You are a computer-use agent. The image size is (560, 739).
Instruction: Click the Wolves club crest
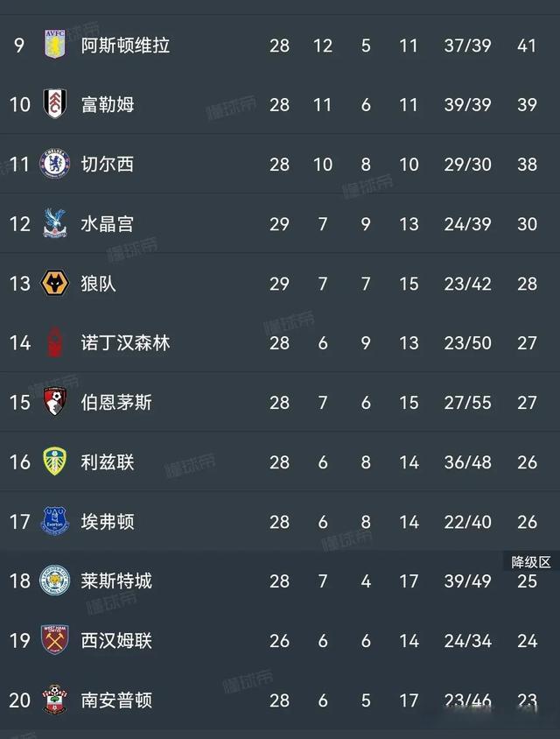(55, 283)
